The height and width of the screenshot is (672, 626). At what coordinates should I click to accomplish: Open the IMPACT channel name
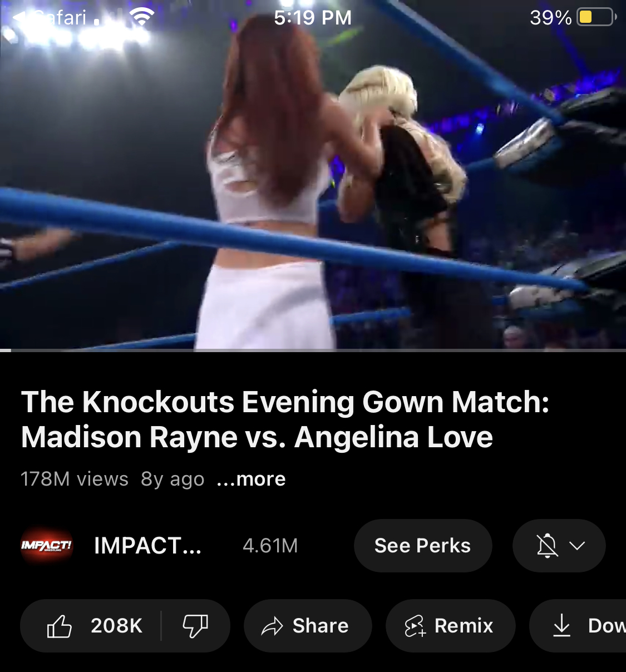(x=147, y=546)
